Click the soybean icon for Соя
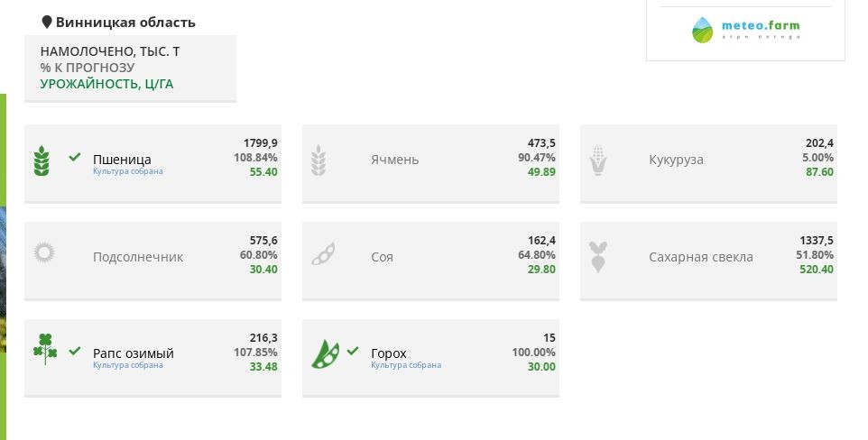 tap(323, 254)
